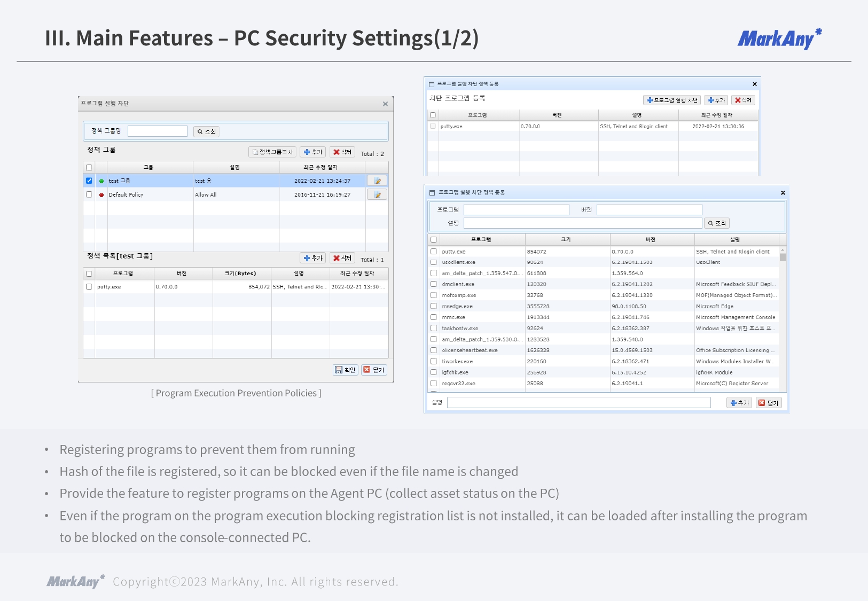Tick the msedge.exe checkbox
This screenshot has height=601, width=868.
[x=434, y=306]
